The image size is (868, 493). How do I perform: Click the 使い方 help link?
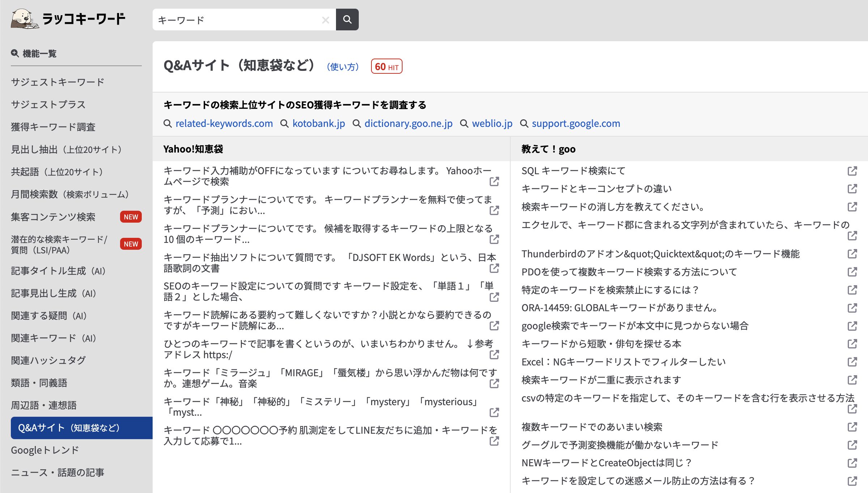click(342, 67)
